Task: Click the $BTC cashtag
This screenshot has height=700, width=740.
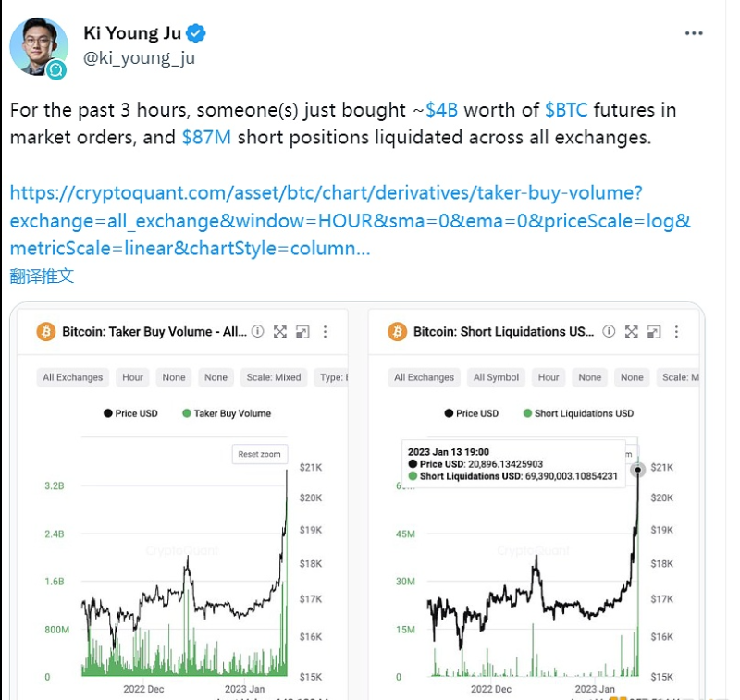Action: coord(566,110)
